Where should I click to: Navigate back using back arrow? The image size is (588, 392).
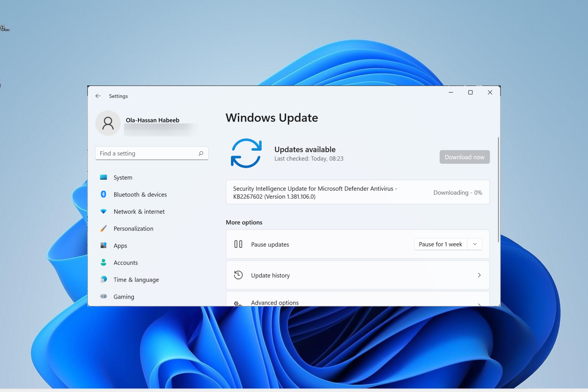[98, 96]
